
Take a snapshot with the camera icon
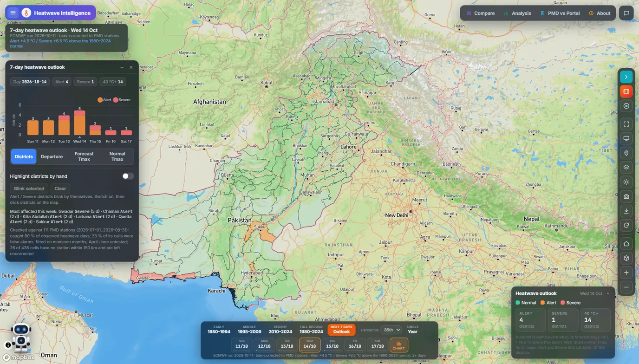pyautogui.click(x=626, y=196)
